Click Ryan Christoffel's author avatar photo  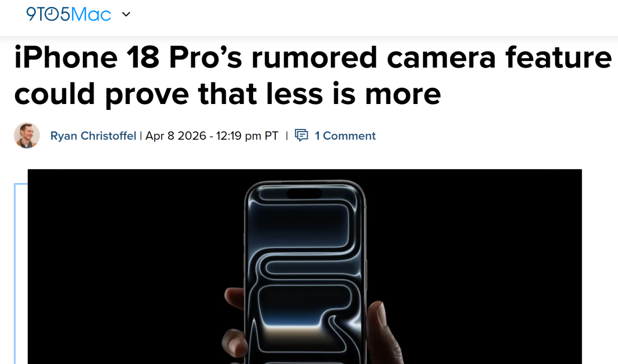(x=27, y=135)
